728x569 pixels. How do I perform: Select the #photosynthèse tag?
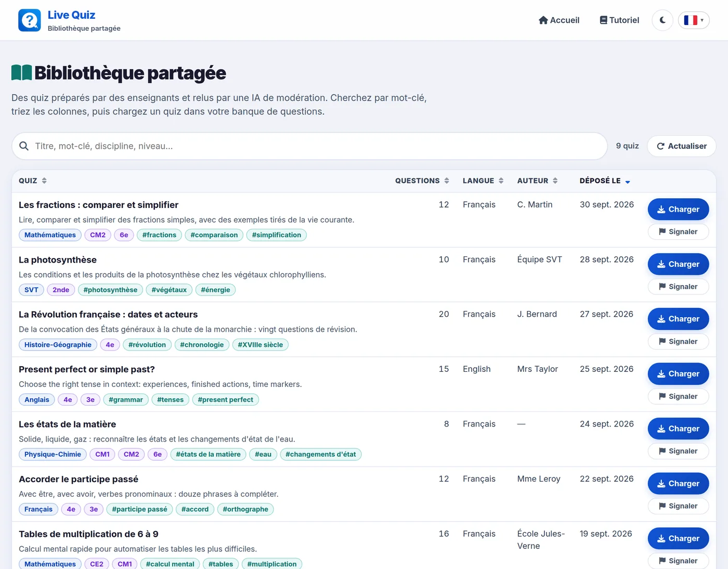click(110, 290)
